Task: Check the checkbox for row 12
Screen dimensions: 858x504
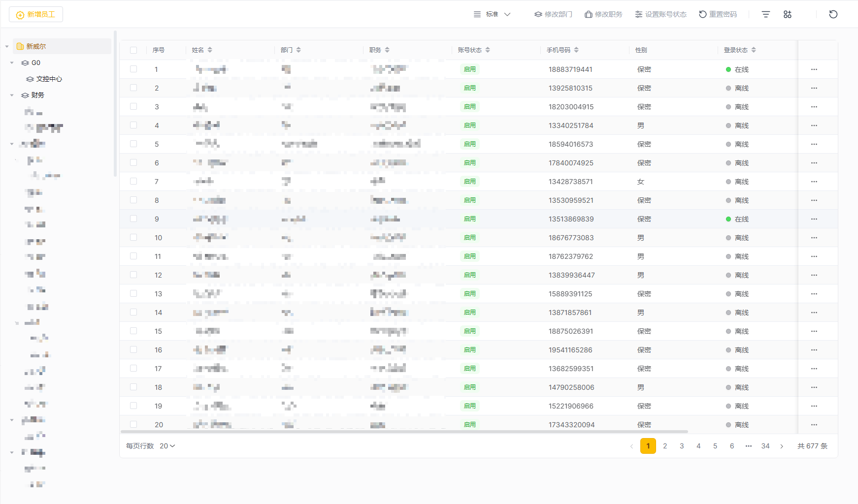Action: 133,275
